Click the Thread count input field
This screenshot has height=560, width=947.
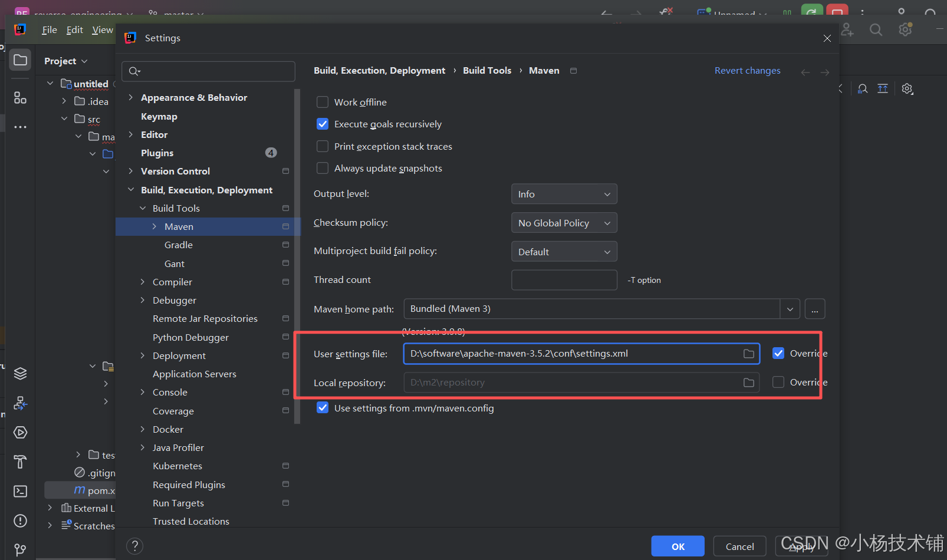point(564,280)
